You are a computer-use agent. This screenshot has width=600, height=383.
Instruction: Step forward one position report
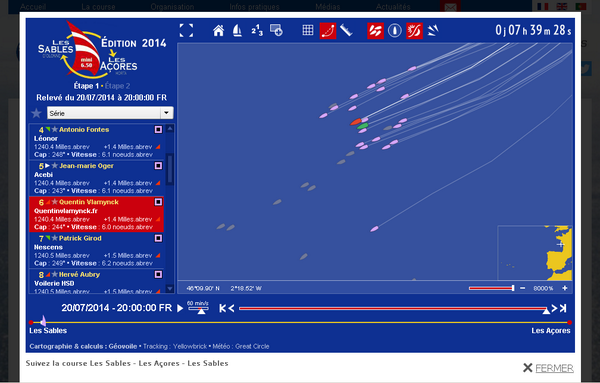[554, 308]
